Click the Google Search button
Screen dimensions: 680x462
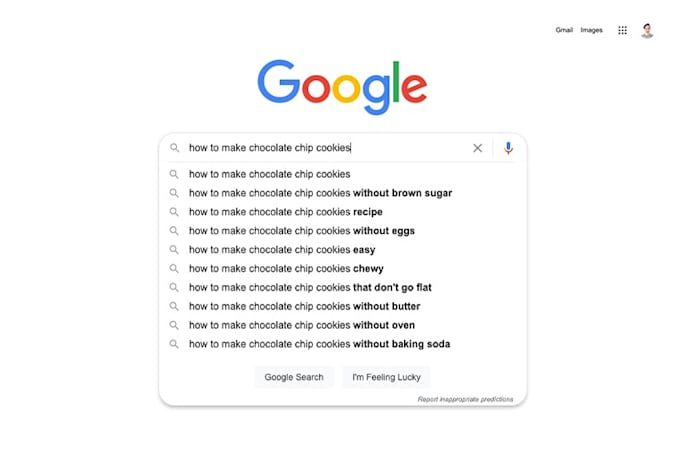tap(294, 377)
